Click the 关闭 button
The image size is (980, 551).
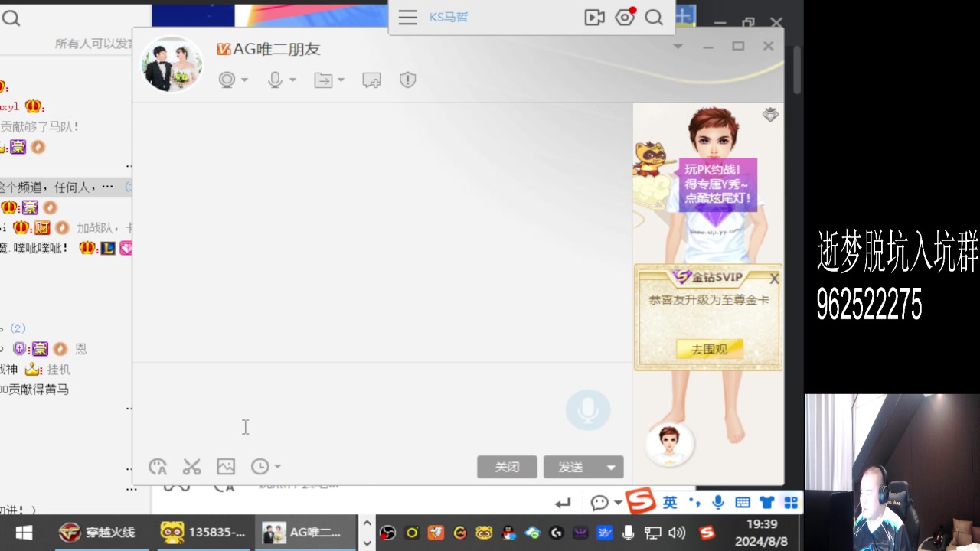[507, 467]
